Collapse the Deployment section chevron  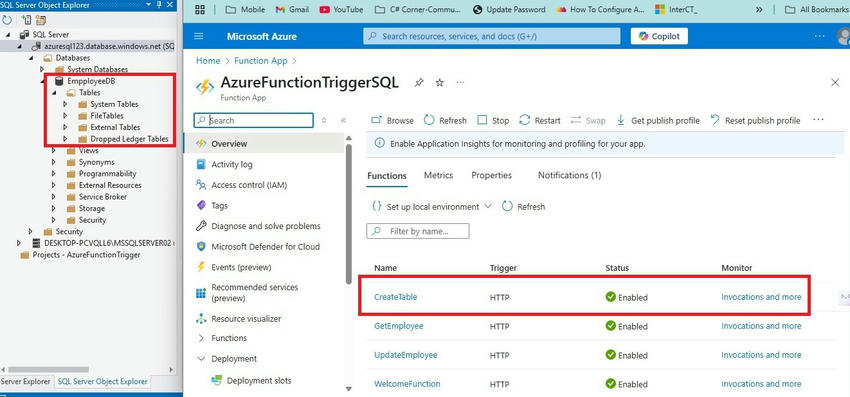(202, 359)
